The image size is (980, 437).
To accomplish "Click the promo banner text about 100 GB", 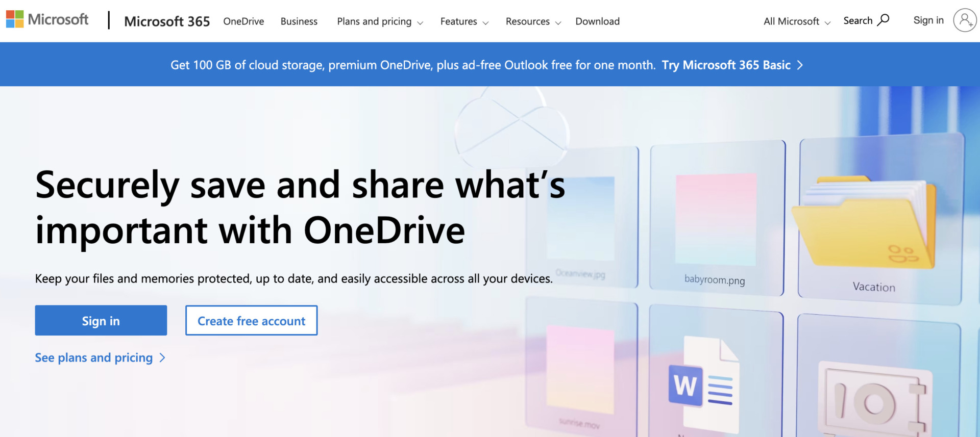I will tap(413, 65).
